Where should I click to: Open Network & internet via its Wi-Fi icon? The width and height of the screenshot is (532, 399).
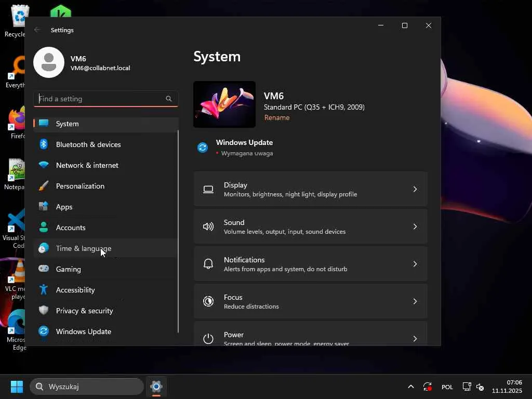[44, 165]
